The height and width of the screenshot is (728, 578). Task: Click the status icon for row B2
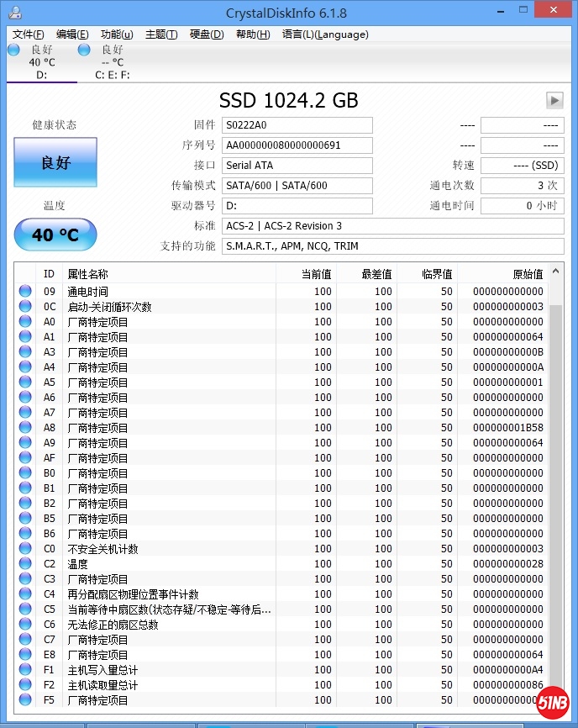coord(25,503)
